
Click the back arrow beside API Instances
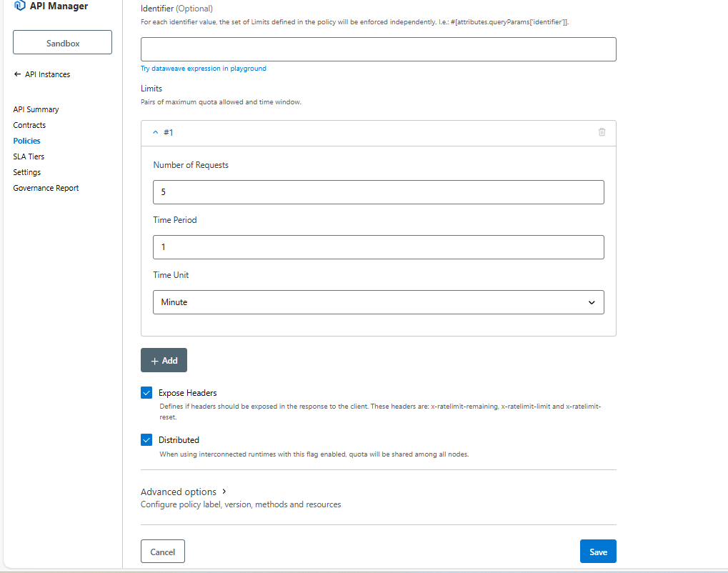[x=17, y=74]
